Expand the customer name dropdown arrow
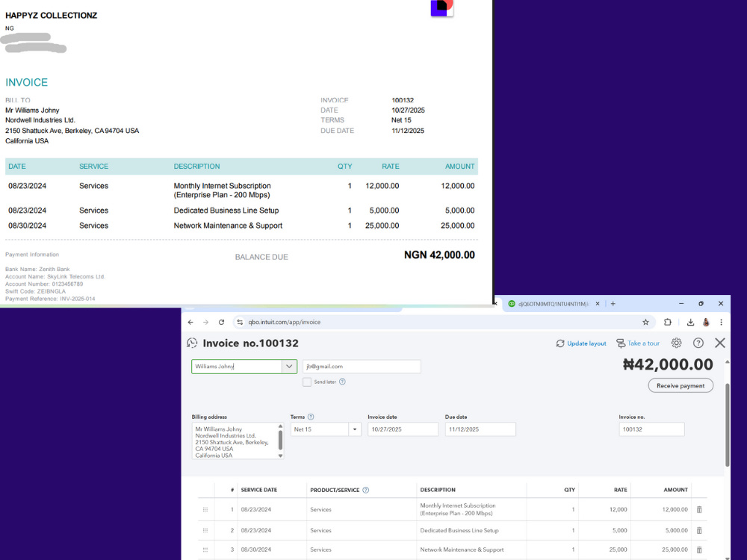Image resolution: width=747 pixels, height=560 pixels. point(288,366)
